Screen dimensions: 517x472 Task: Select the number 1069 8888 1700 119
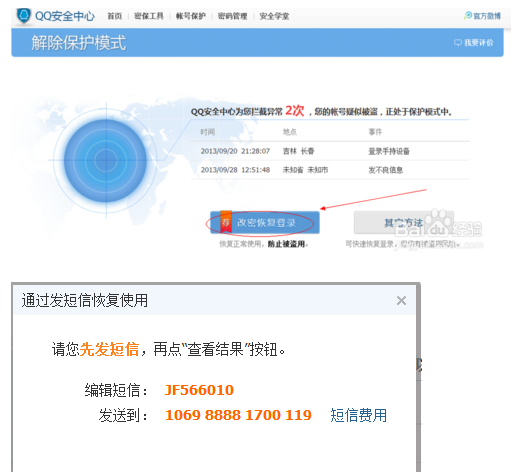tap(238, 415)
